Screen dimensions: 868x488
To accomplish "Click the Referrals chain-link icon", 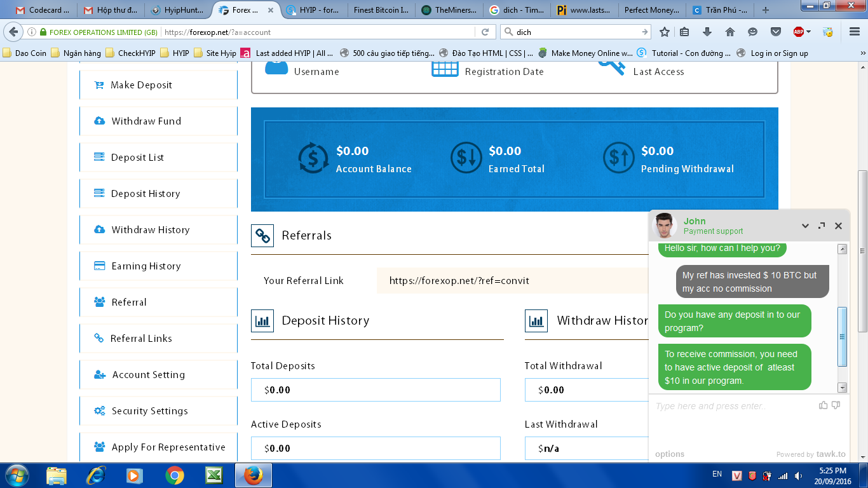I will (262, 235).
